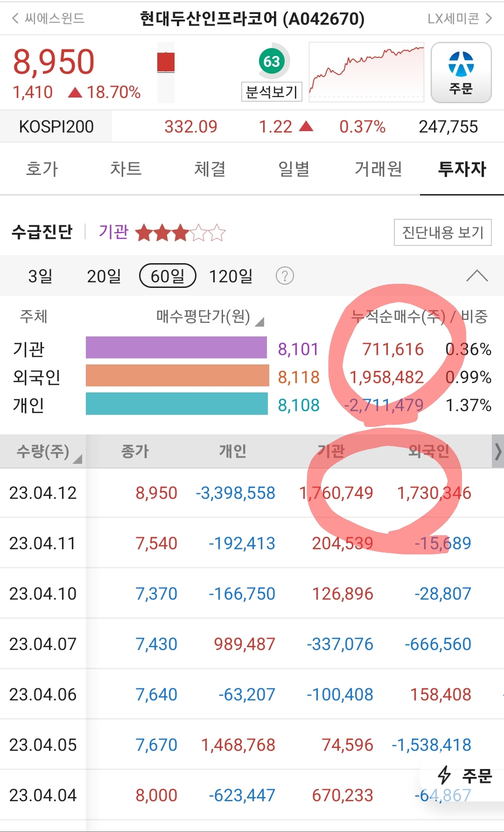Image resolution: width=504 pixels, height=832 pixels.
Task: Tap the 18.70% change rate
Action: [x=113, y=92]
